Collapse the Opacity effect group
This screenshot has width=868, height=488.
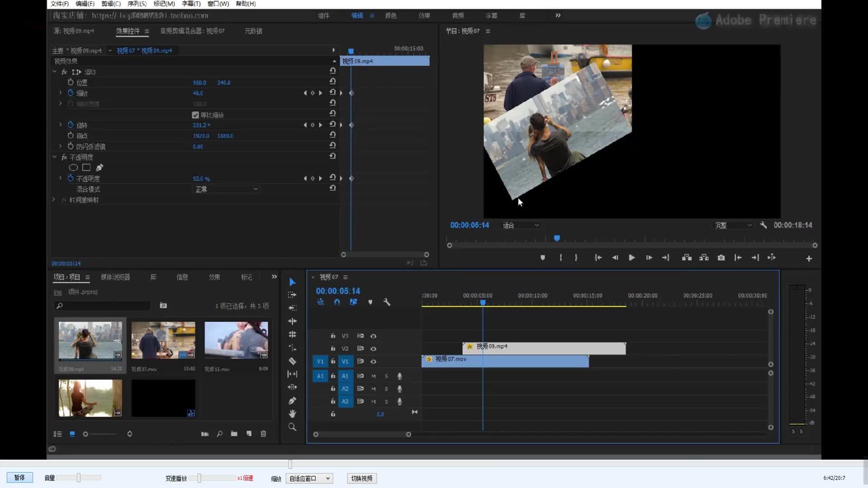(x=54, y=157)
